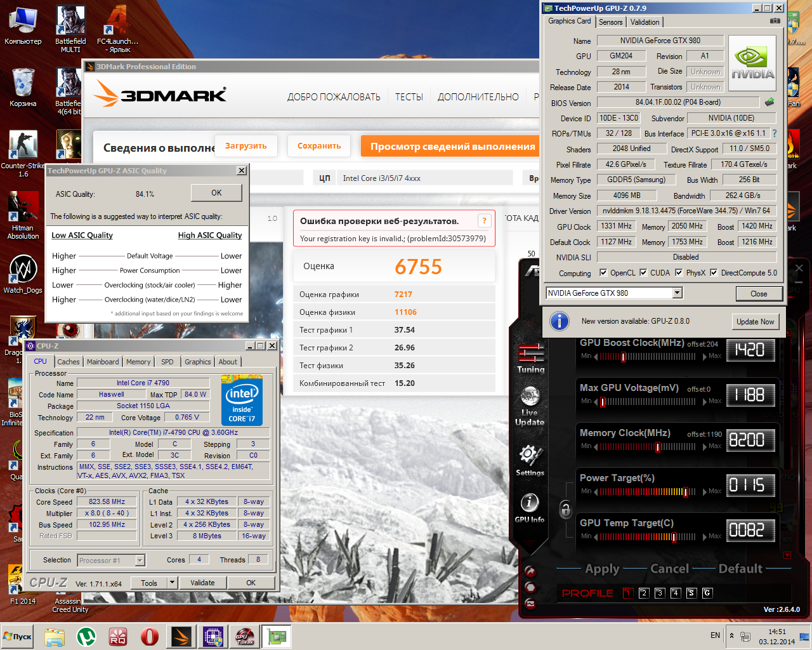Select profile 1 in GPU Tweak
This screenshot has height=650, width=812.
tap(628, 593)
